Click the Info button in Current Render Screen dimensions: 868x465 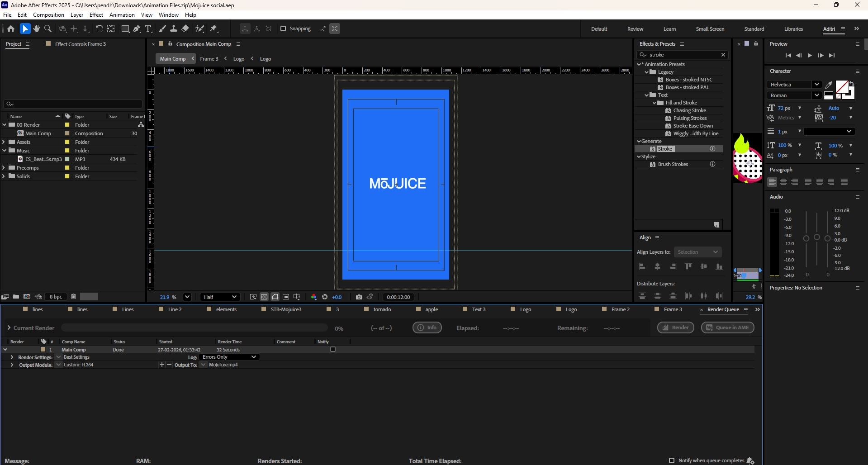click(427, 327)
